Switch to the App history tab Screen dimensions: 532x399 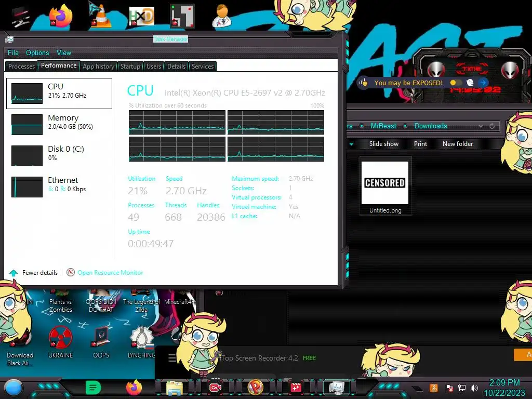(98, 66)
